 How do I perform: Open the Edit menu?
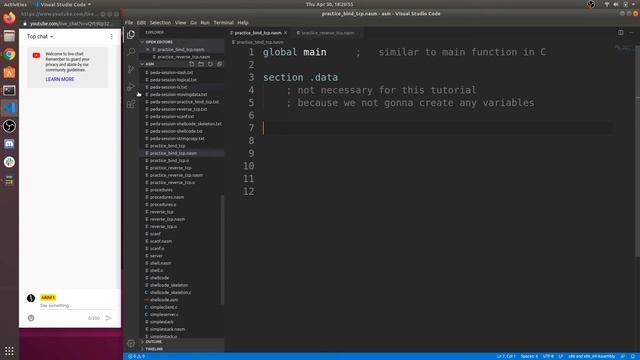click(x=141, y=23)
